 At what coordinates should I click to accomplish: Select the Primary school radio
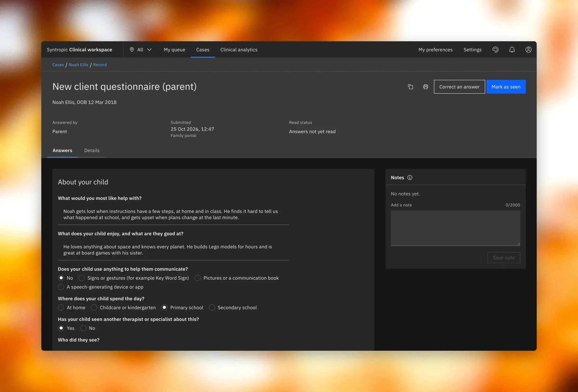point(164,308)
